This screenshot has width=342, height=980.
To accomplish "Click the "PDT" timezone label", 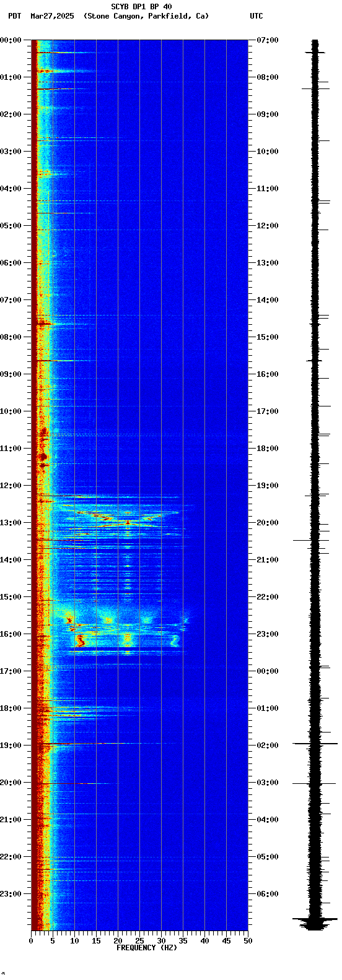I will 14,16.
